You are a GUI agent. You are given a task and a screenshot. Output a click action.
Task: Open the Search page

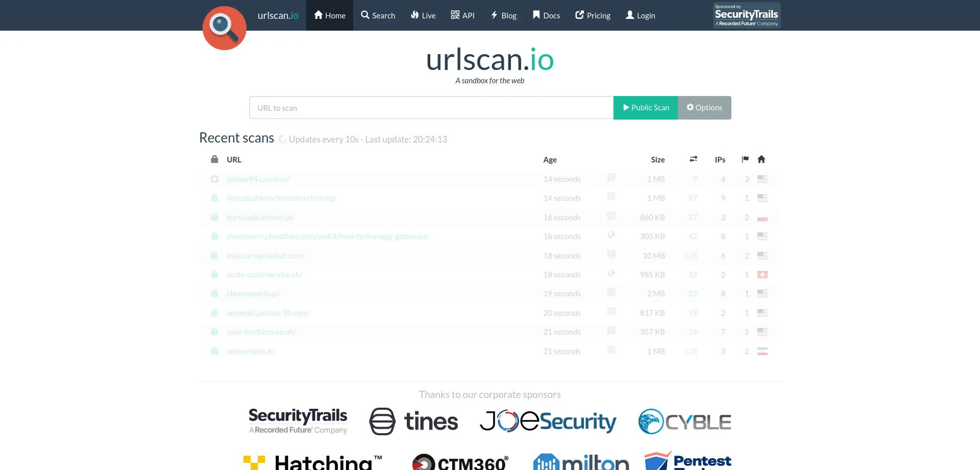[378, 15]
